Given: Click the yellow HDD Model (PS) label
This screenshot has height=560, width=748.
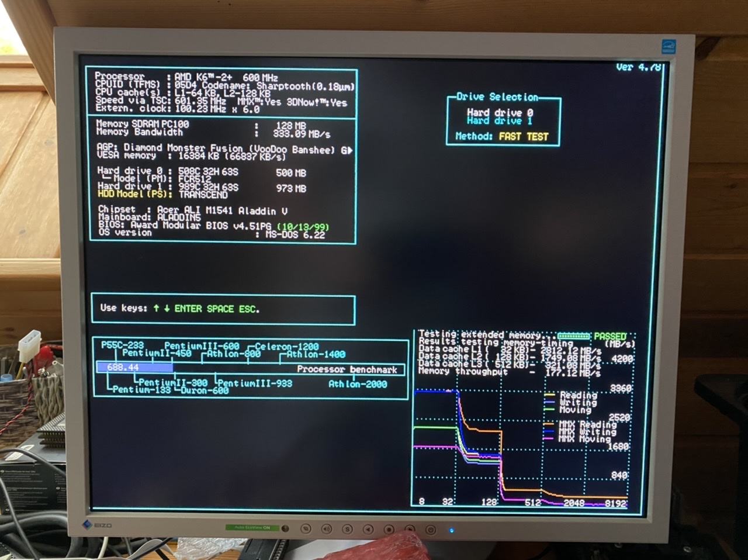Looking at the screenshot, I should tap(135, 194).
